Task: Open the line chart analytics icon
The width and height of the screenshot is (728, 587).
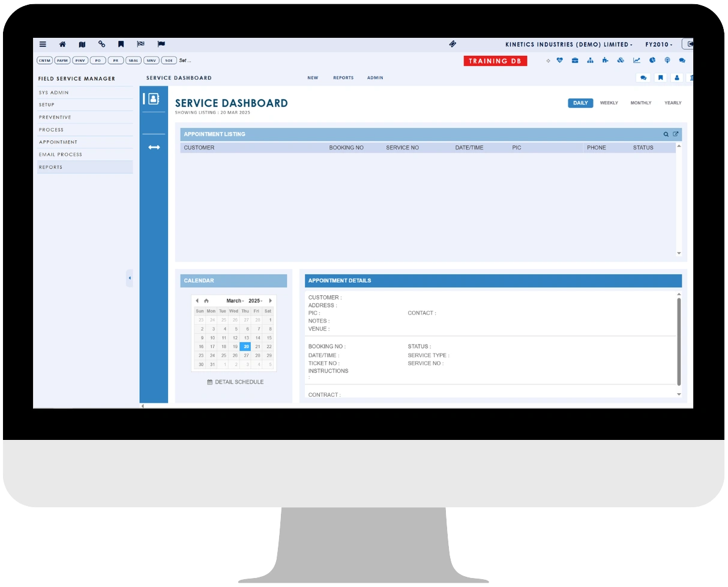Action: [x=637, y=61]
